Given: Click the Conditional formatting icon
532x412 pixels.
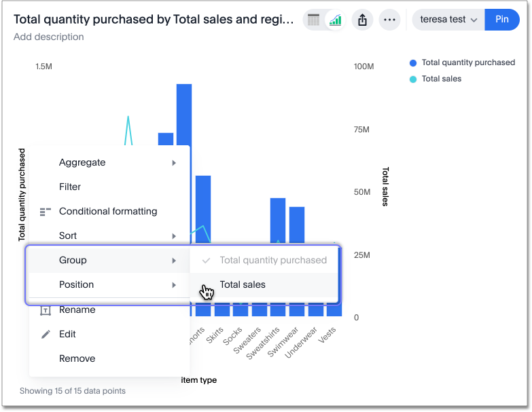Looking at the screenshot, I should 46,212.
